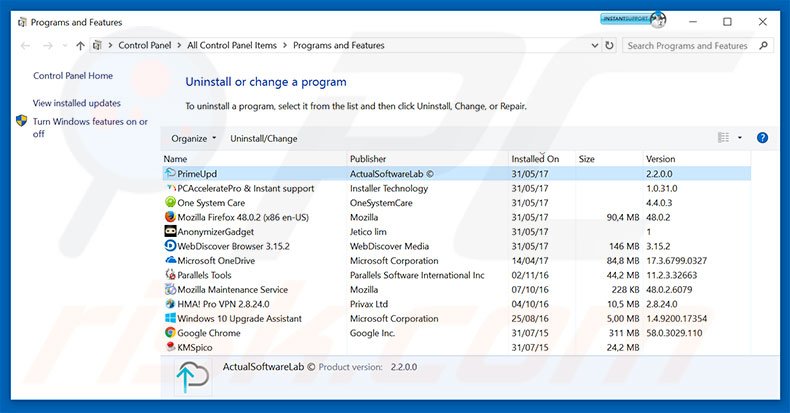Click ActualSoftwareLab publisher cell

(x=391, y=173)
